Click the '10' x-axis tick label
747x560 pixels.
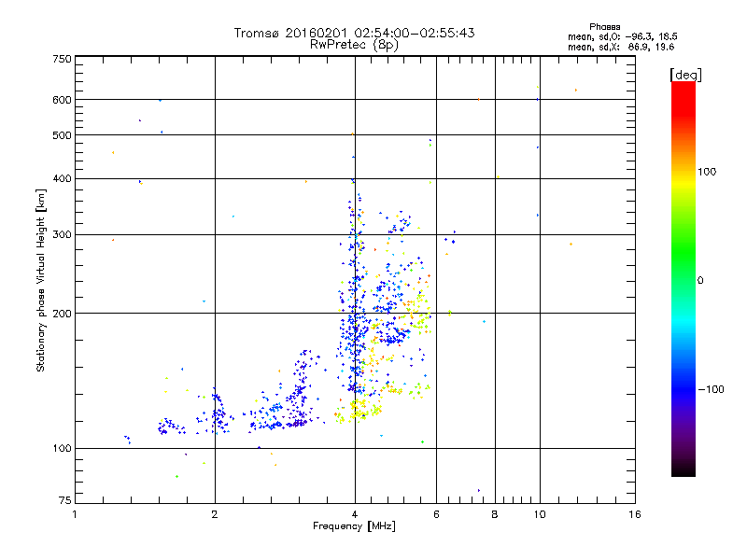(x=540, y=514)
